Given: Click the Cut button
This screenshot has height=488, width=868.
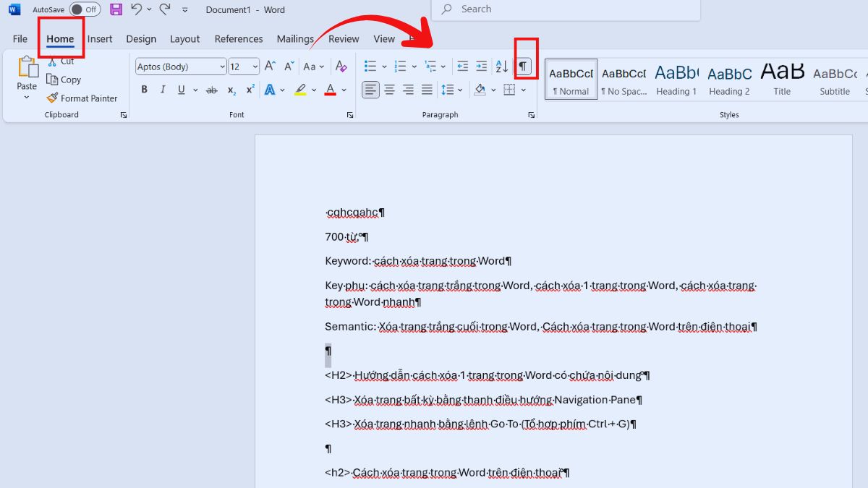Looking at the screenshot, I should 61,61.
